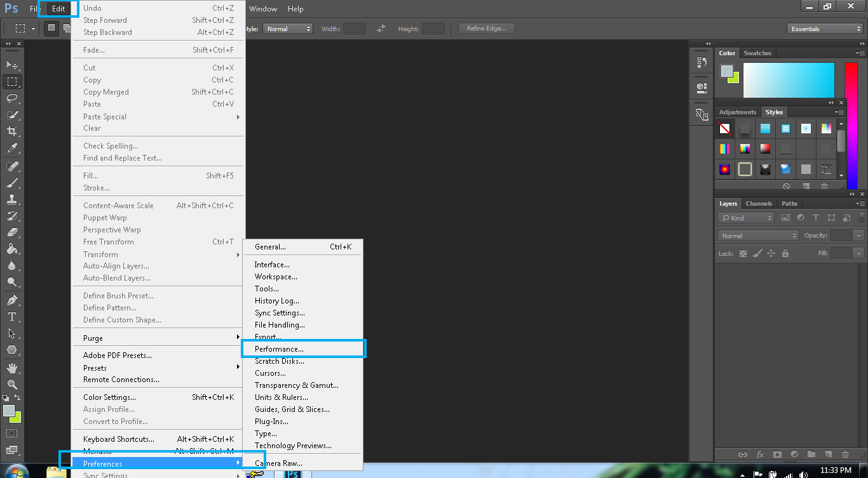Click the fx layer style icon
The height and width of the screenshot is (478, 868).
click(x=760, y=454)
